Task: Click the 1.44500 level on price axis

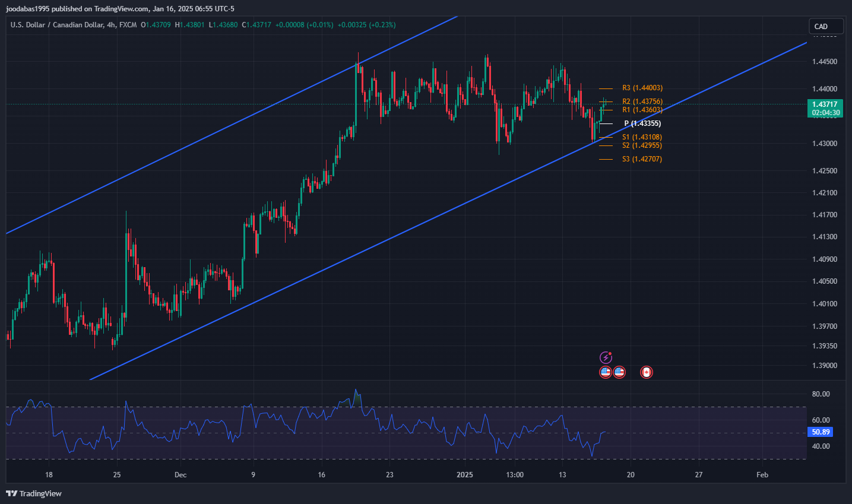Action: point(825,62)
